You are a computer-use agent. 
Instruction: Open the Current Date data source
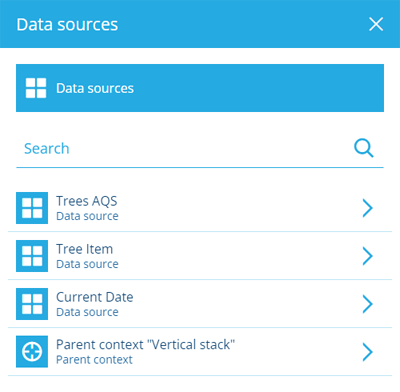pos(200,304)
